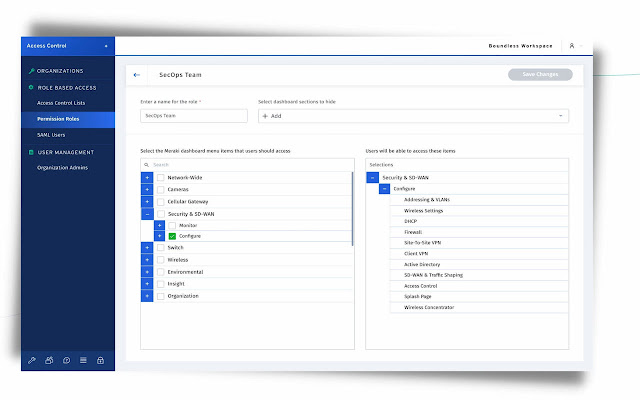Select SD-WAN & Traffic Shaping row
Screen dimensions: 640x400
(479, 275)
